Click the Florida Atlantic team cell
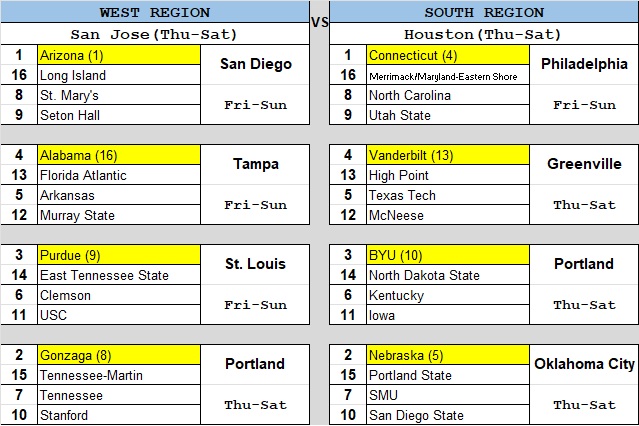 pyautogui.click(x=119, y=175)
